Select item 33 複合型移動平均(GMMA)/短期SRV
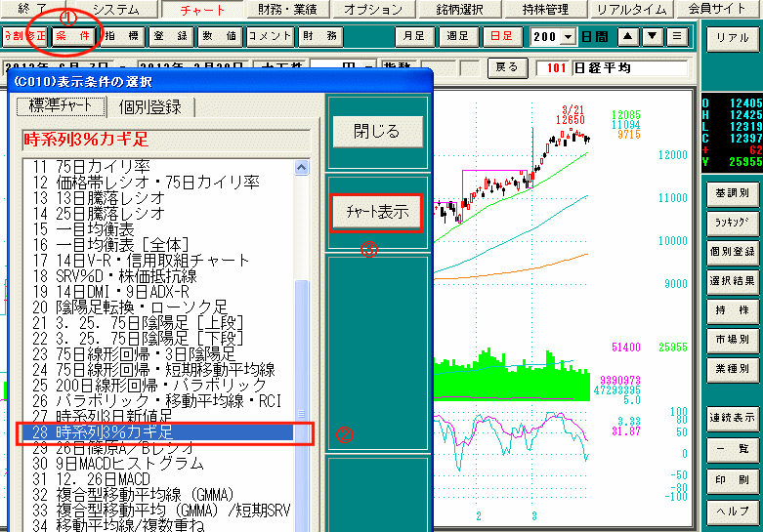Screen dimensions: 763x532 coord(158,511)
